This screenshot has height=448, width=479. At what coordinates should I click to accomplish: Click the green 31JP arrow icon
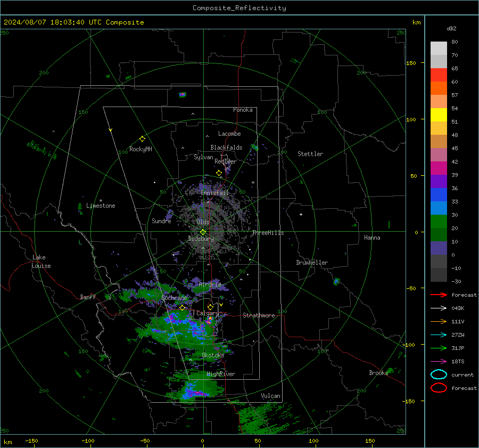pos(439,348)
